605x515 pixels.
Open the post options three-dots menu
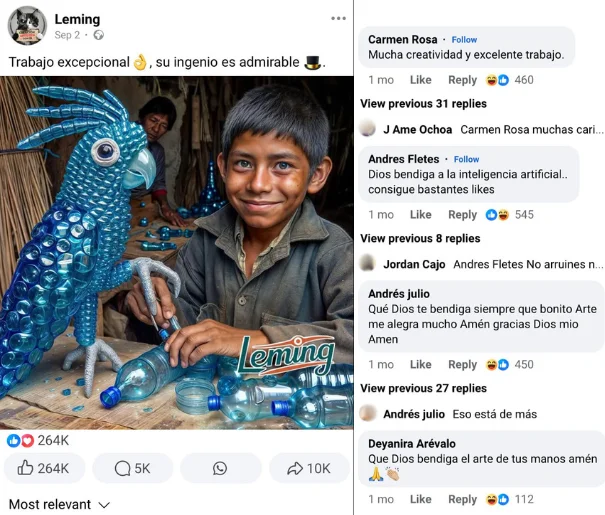point(339,18)
